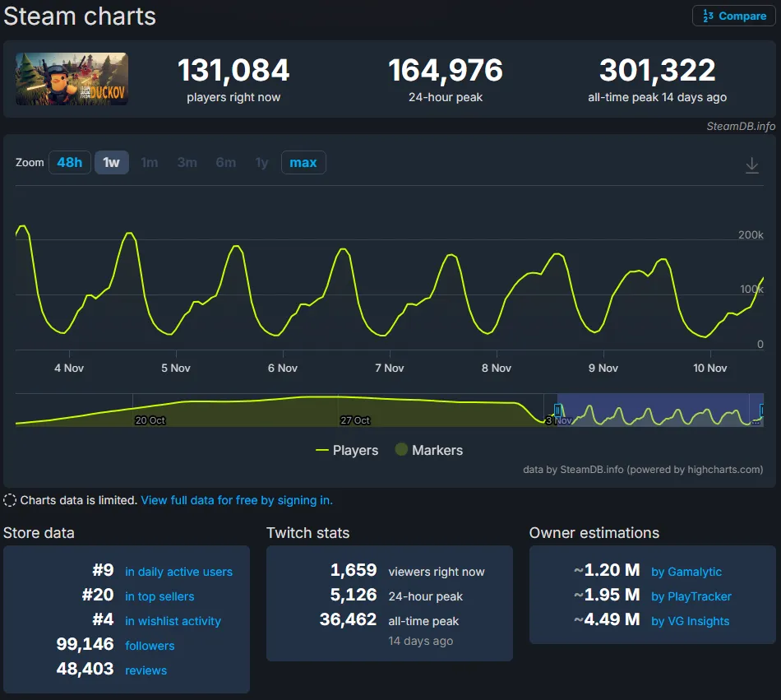Open the Escape from Duckov game thumbnail

click(72, 79)
